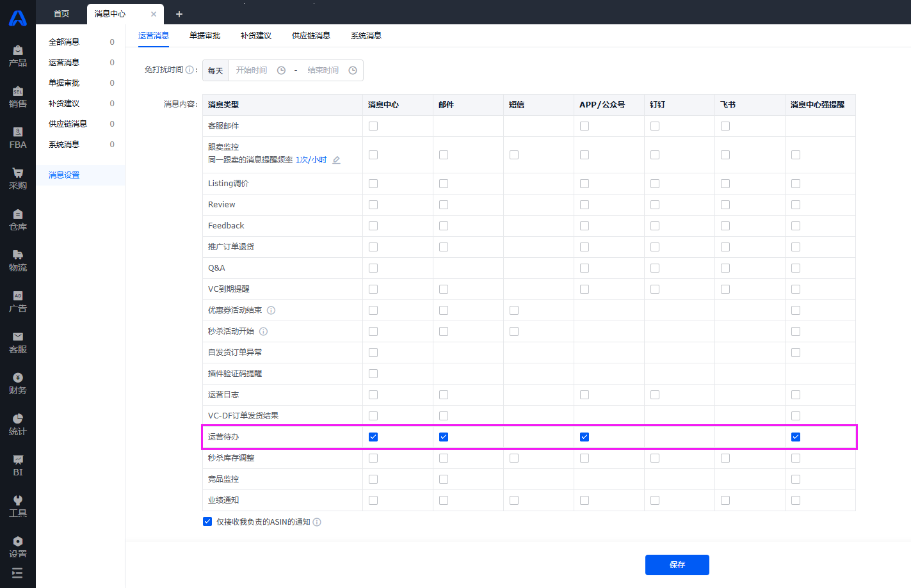Open 补货建议 in left message list
The width and height of the screenshot is (911, 588).
(x=81, y=104)
